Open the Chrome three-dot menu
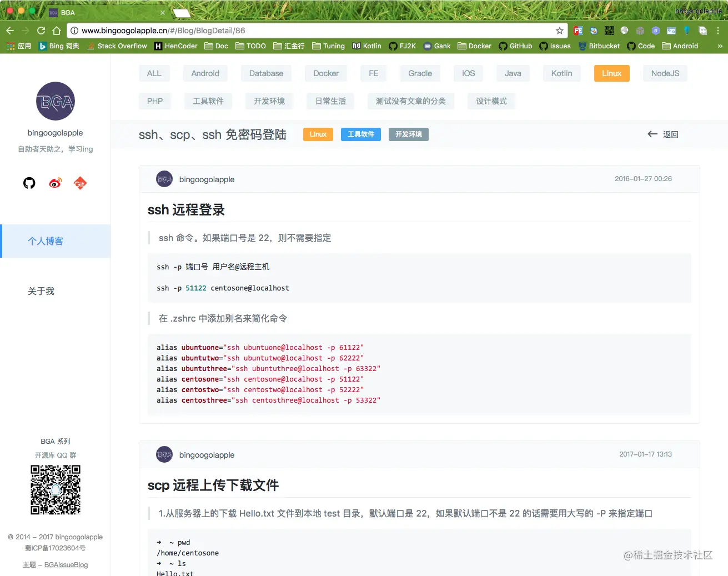 719,30
